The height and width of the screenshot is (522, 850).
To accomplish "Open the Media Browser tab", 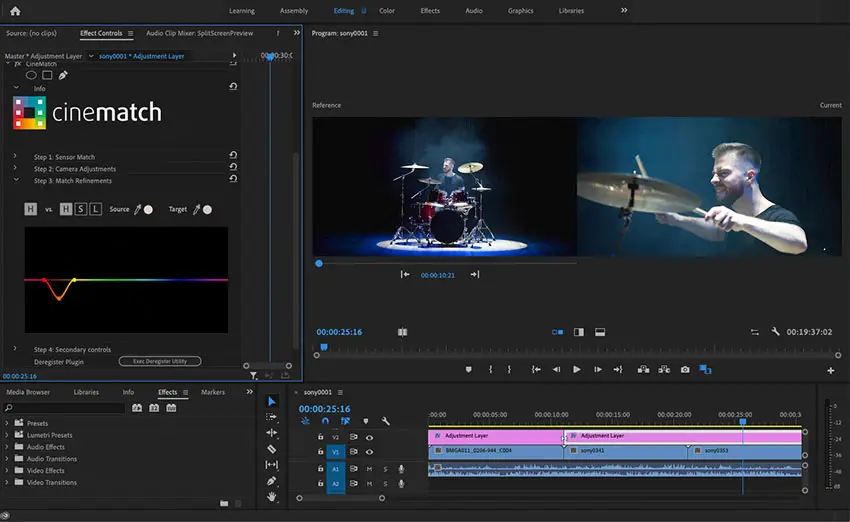I will point(28,392).
